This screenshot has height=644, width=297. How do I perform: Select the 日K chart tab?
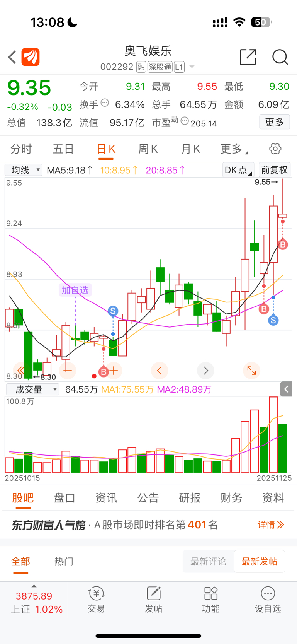[x=106, y=149]
